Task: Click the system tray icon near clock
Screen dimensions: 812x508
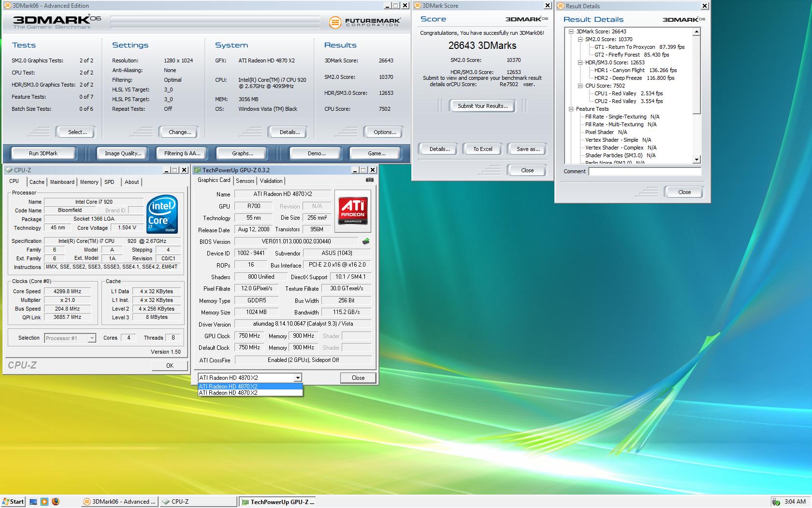Action: pyautogui.click(x=776, y=502)
